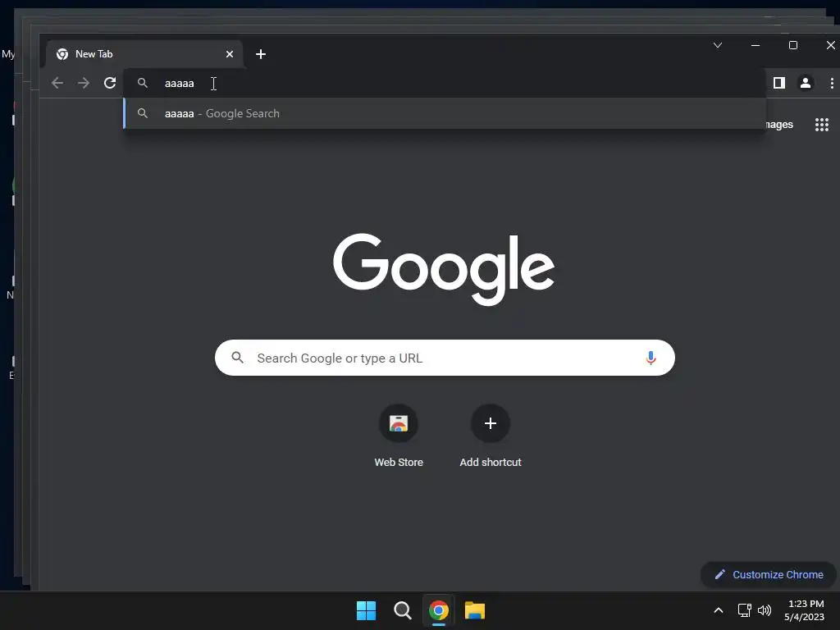Minimize the Chrome window

point(756,46)
